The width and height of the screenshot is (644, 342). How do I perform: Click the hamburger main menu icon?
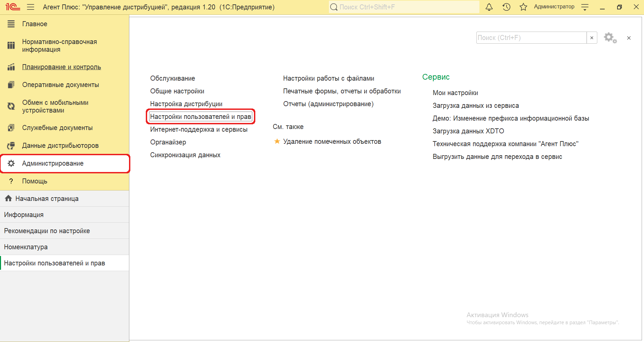(31, 7)
